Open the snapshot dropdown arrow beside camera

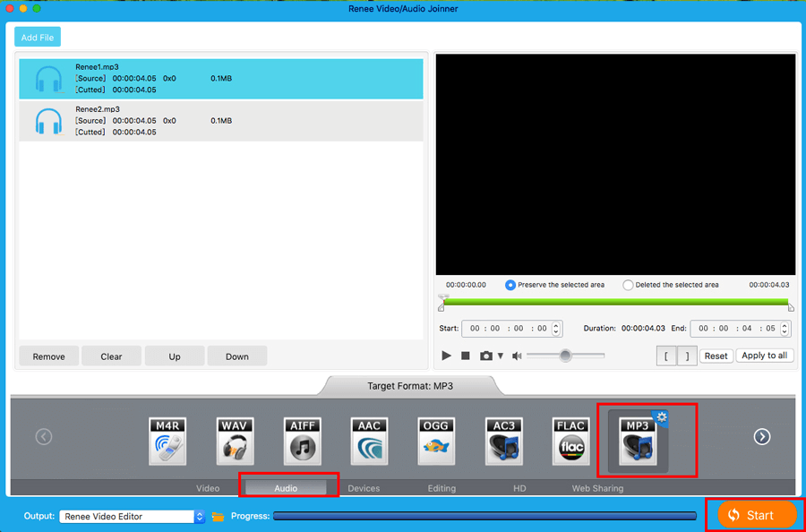[501, 356]
